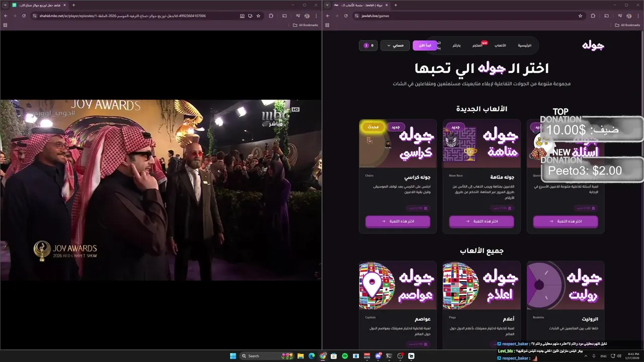Open terminal app from taskbar

[x=389, y=356]
